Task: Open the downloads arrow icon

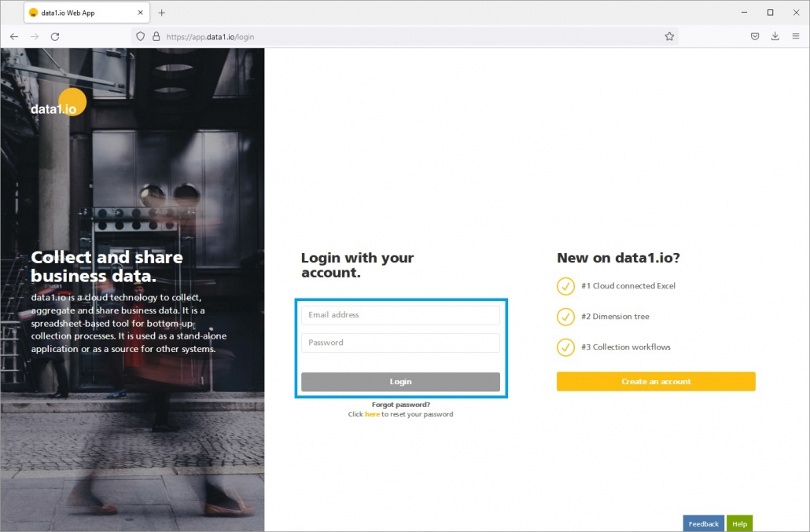Action: tap(775, 36)
